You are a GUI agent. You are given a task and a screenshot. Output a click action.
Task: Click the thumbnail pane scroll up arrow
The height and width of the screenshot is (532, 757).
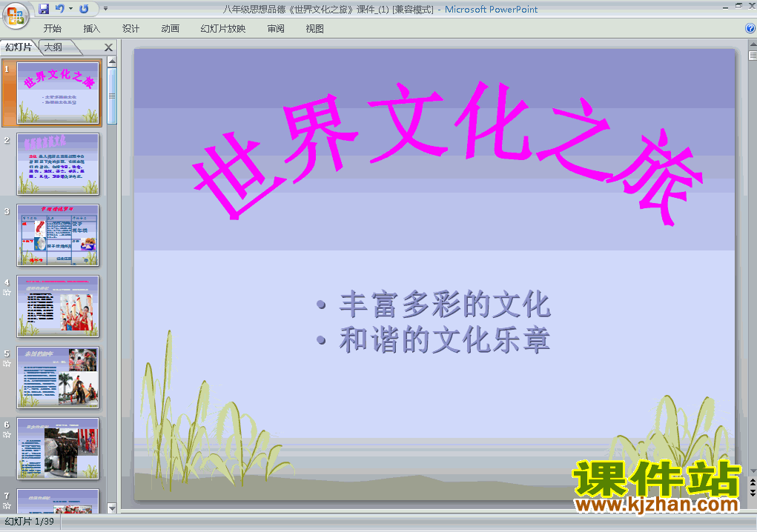coord(112,61)
